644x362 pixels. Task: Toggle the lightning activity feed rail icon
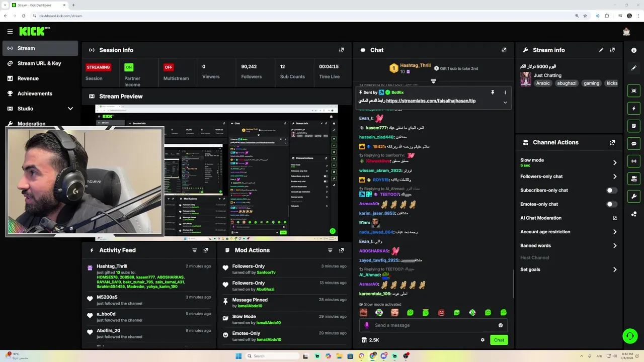[x=634, y=109]
